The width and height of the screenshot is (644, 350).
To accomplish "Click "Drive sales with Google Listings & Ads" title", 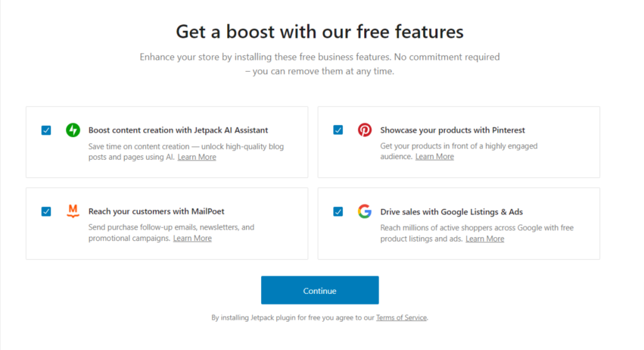I will pos(452,212).
